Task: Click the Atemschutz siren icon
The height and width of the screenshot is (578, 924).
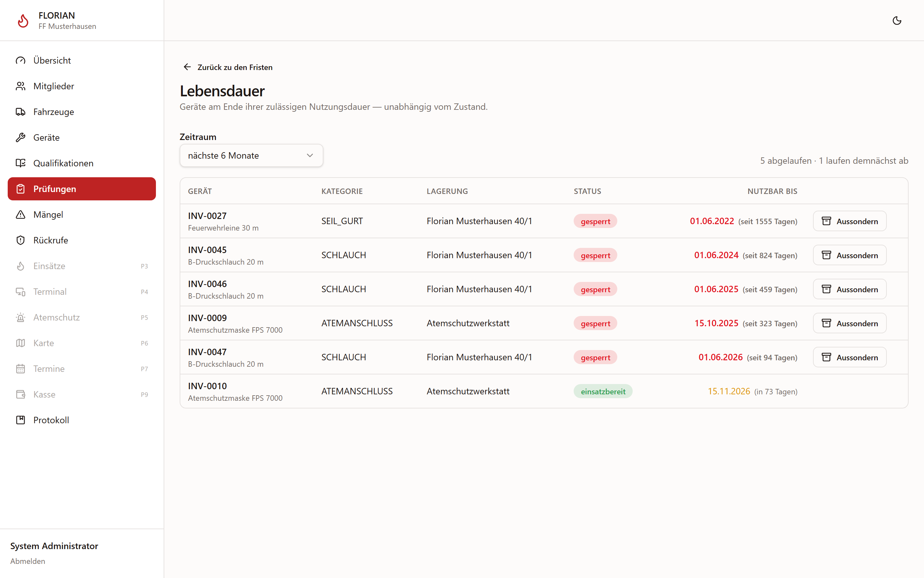Action: [x=21, y=317]
